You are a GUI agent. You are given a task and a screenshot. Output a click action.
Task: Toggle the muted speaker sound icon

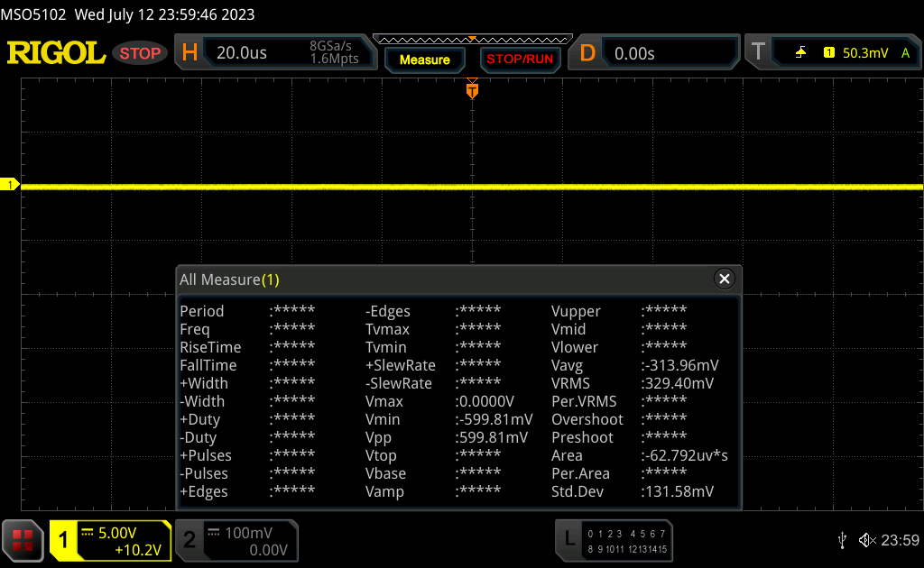[x=867, y=540]
